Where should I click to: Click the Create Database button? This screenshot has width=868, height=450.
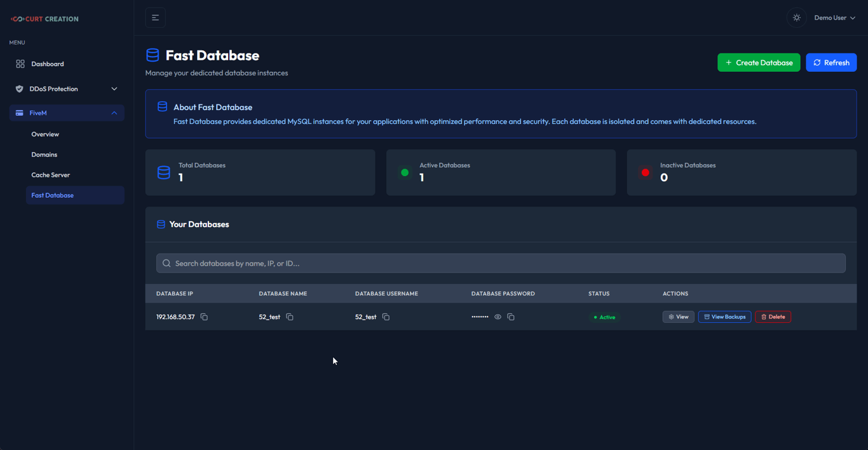[x=759, y=63]
